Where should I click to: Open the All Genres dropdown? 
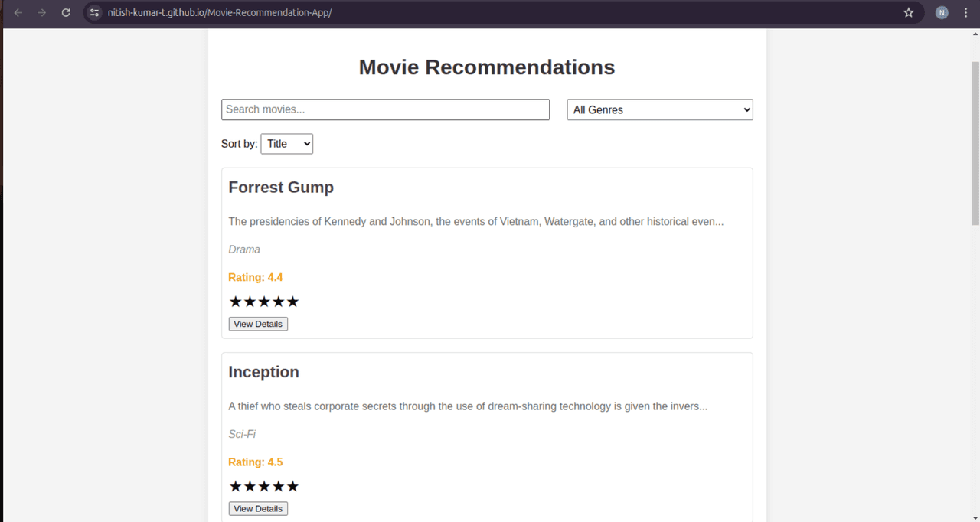coord(659,109)
